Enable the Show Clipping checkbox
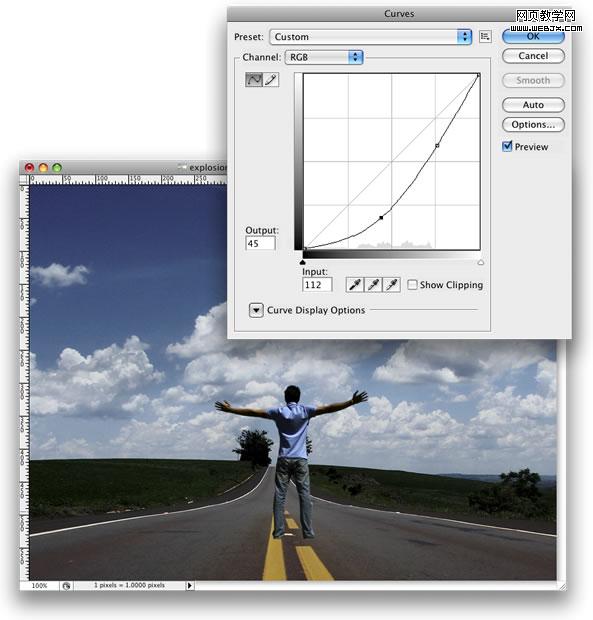The height and width of the screenshot is (620, 593). click(412, 285)
